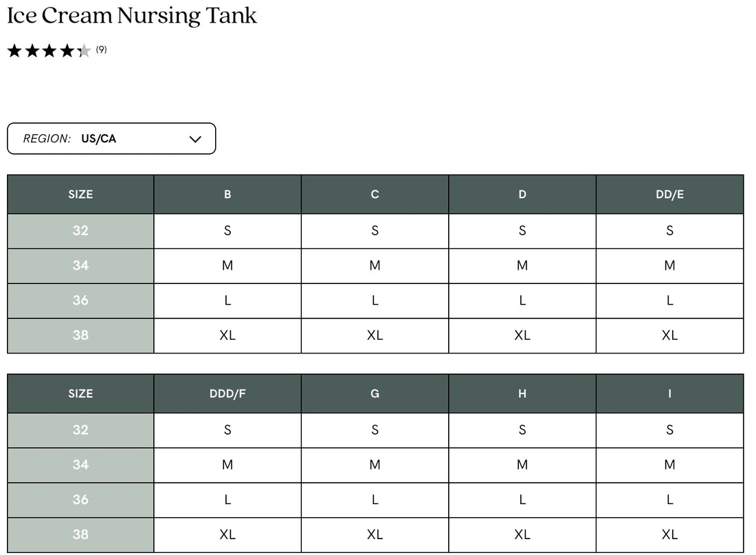The image size is (756, 555).
Task: Click the M cell for 34 C
Action: 375,266
